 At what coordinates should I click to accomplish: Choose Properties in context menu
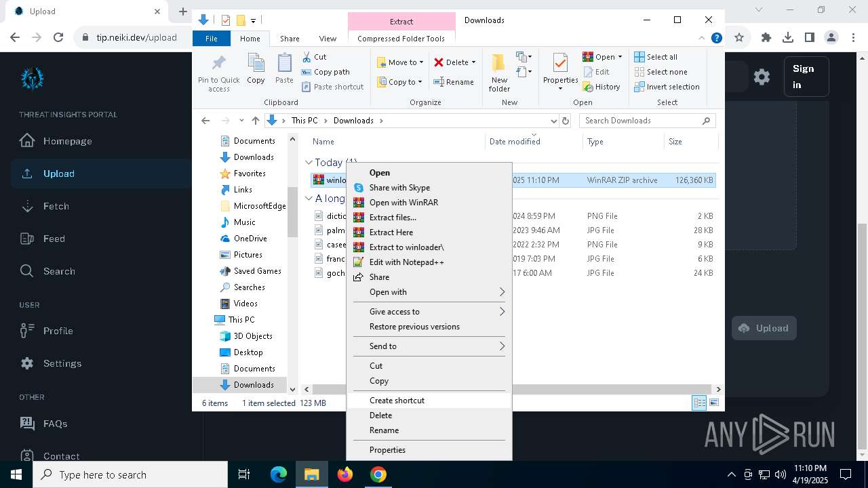429,450
